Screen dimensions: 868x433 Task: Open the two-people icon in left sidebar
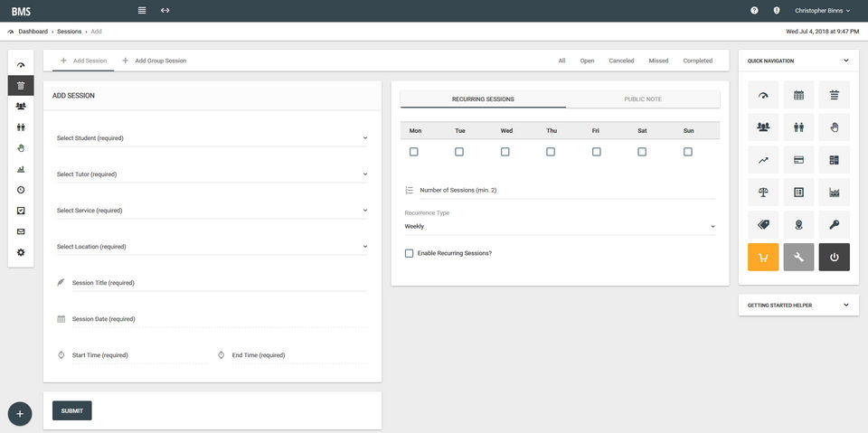pos(21,127)
